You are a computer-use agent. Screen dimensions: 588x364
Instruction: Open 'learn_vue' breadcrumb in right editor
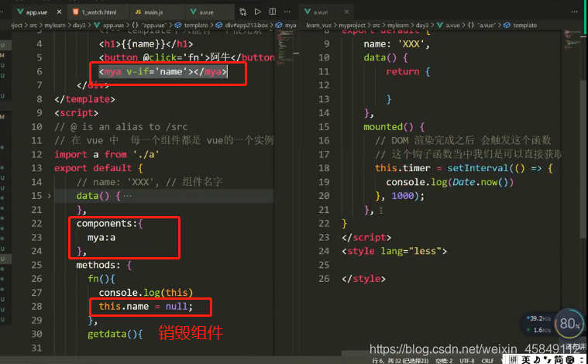tap(318, 25)
